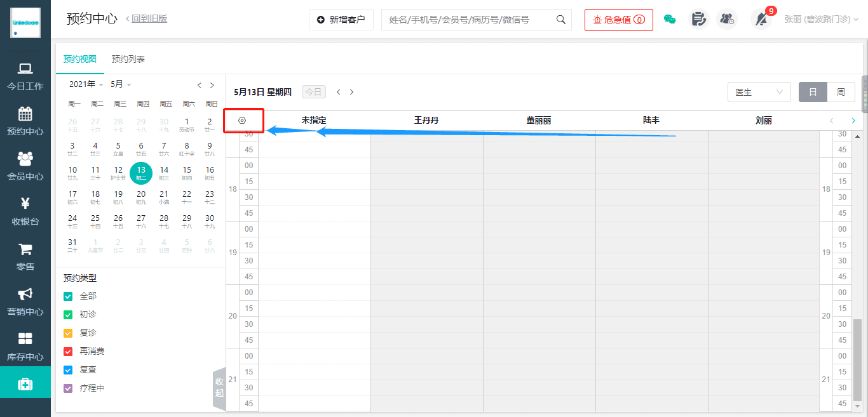Click the search magnifier icon
868x417 pixels.
pyautogui.click(x=561, y=20)
